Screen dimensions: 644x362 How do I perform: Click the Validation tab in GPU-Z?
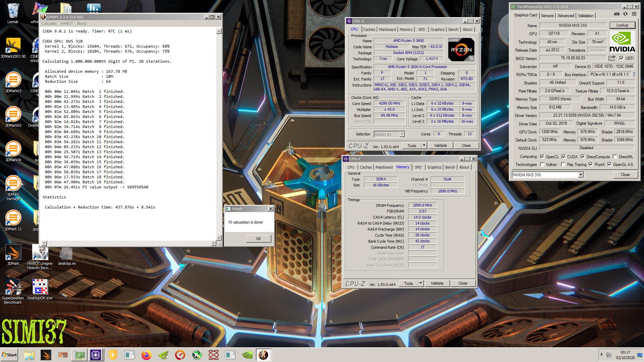(586, 16)
